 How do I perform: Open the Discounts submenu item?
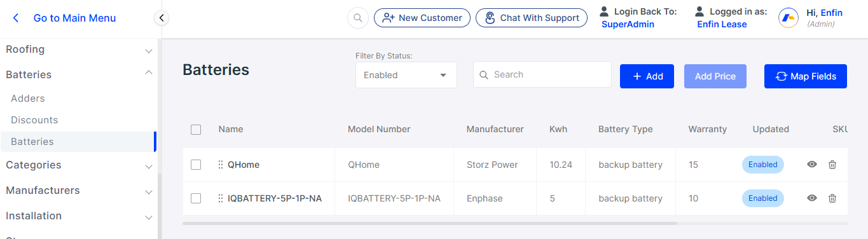pyautogui.click(x=34, y=120)
